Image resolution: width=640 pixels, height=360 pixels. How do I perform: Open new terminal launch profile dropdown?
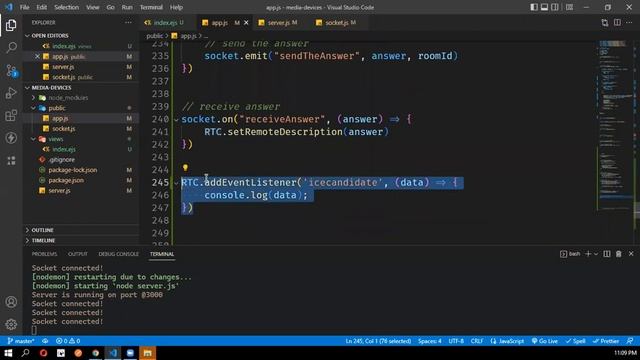(x=596, y=254)
